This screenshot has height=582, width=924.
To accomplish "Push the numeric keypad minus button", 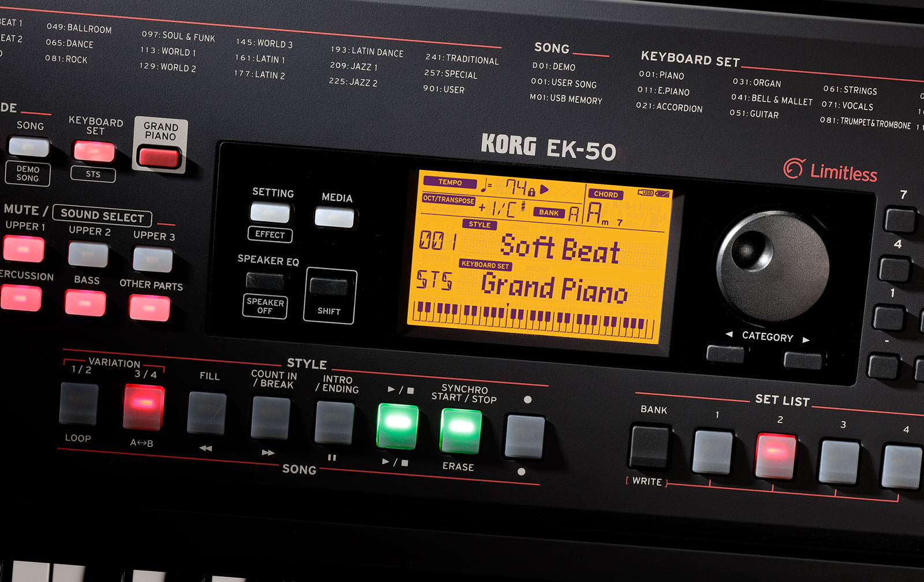I will (x=884, y=367).
